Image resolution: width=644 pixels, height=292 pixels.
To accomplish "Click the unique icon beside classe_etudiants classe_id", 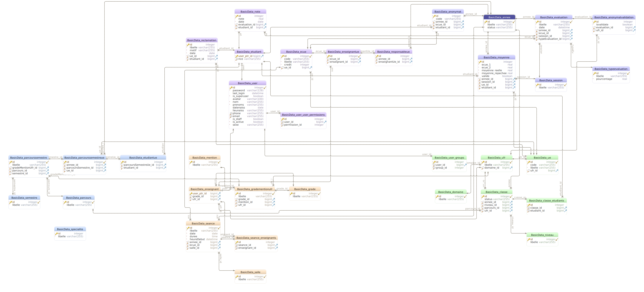I will 529,208.
